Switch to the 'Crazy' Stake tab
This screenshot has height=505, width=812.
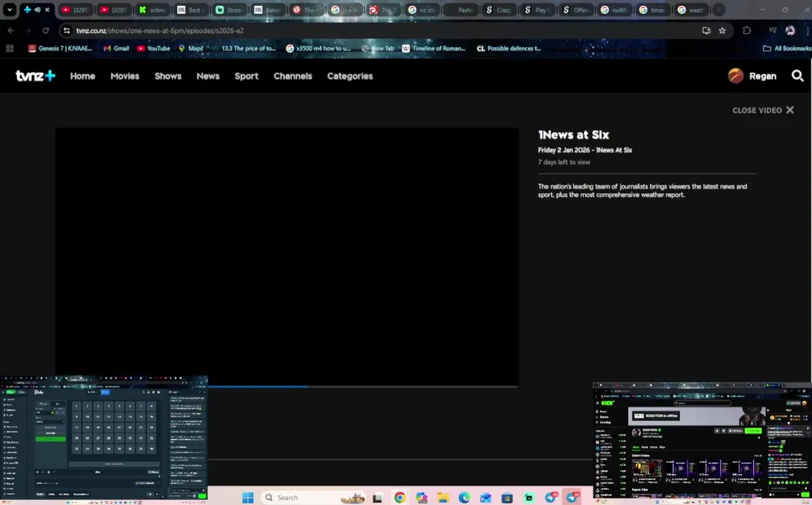click(499, 10)
